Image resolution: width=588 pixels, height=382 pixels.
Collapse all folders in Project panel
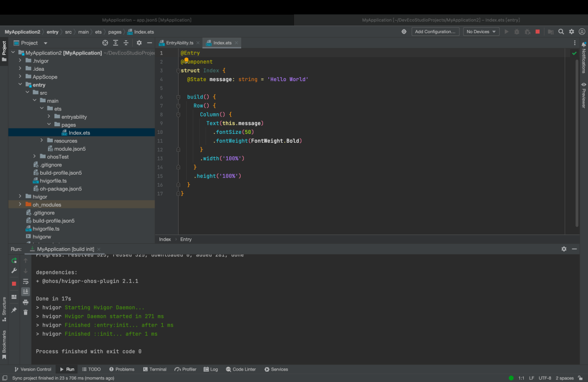[x=126, y=43]
